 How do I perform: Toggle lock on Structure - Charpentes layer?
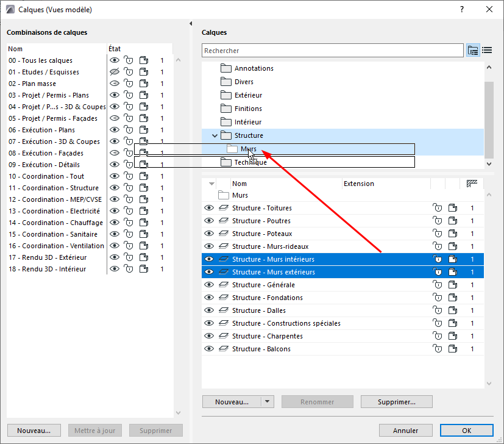tap(437, 336)
